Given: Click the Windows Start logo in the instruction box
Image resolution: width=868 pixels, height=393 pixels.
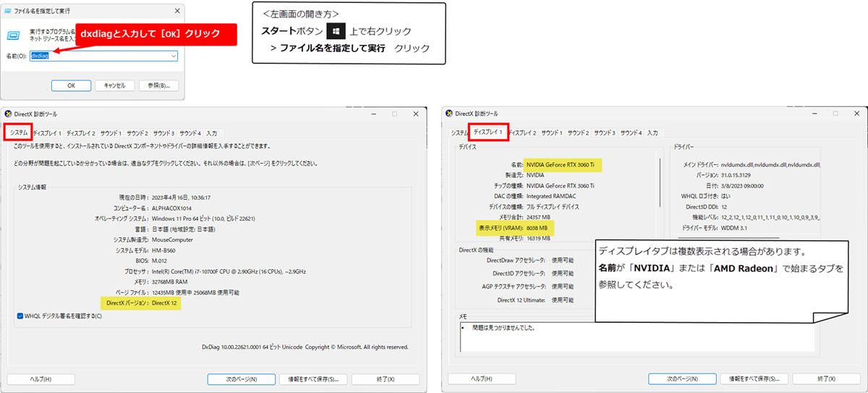Looking at the screenshot, I should 334,31.
